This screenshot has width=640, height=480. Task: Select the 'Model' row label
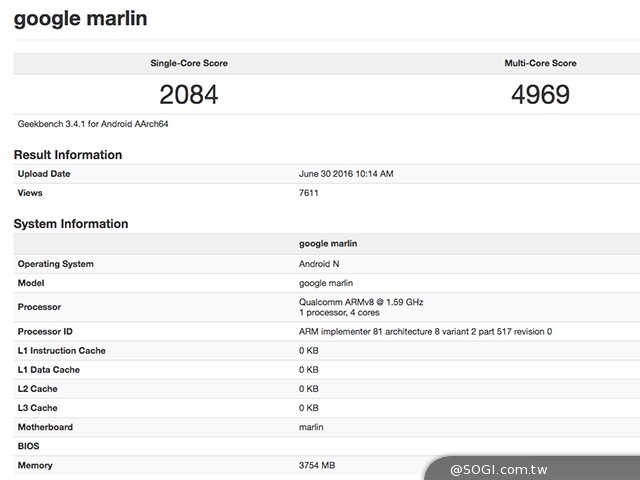(31, 283)
